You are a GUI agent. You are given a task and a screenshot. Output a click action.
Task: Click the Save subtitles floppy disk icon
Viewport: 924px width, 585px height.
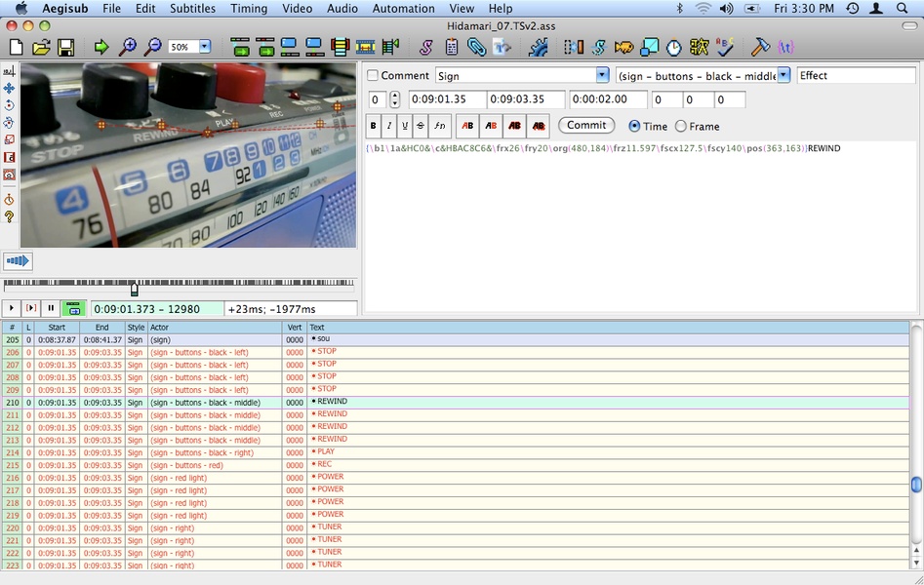click(x=65, y=47)
